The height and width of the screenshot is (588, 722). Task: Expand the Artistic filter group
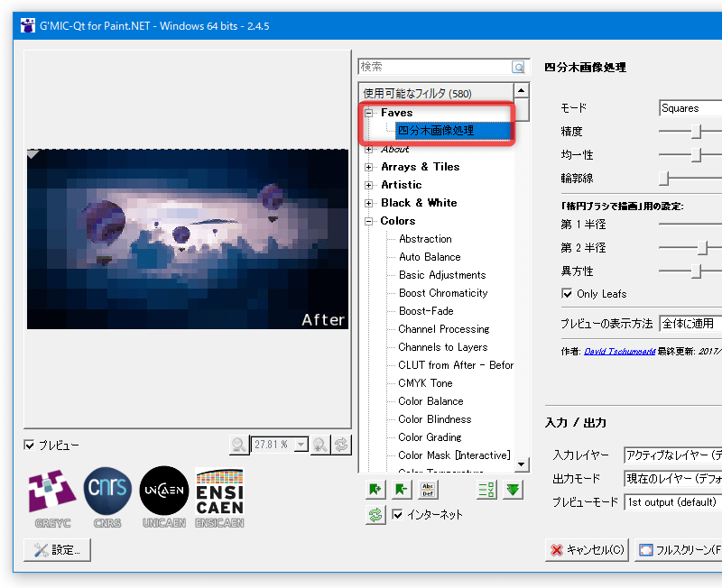369,185
